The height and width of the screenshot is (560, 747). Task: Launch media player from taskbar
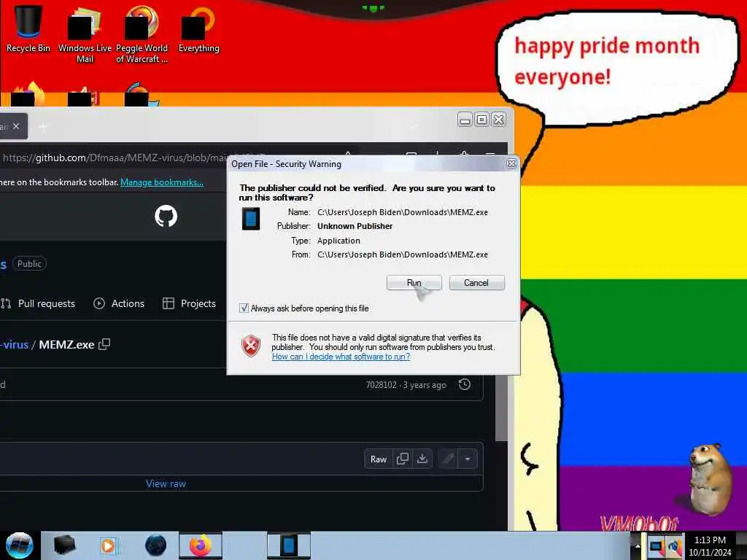coord(108,545)
